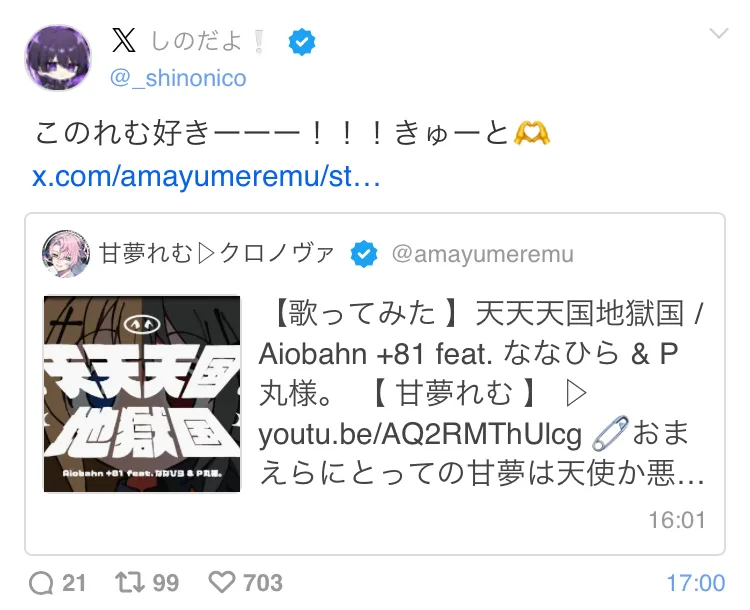Click the 甘夢れむ▷クロノヴァ display name
The width and height of the screenshot is (750, 610).
click(x=216, y=254)
